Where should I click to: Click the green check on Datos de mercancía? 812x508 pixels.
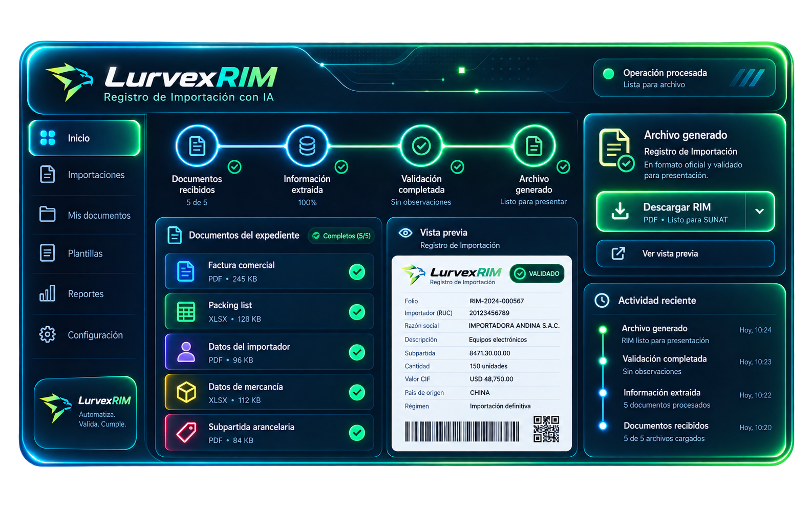point(357,392)
